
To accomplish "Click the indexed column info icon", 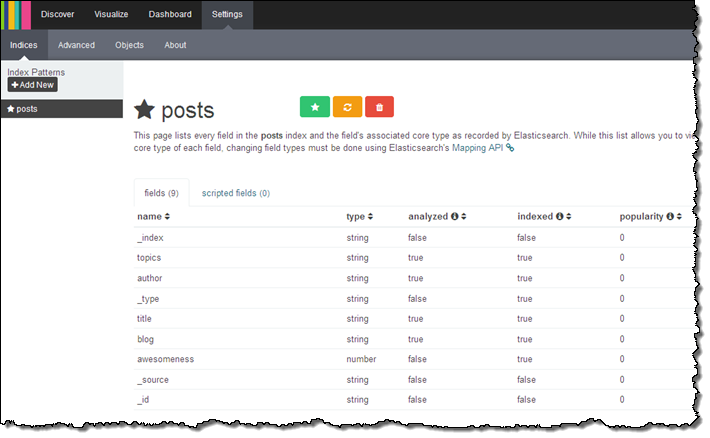I will click(559, 217).
